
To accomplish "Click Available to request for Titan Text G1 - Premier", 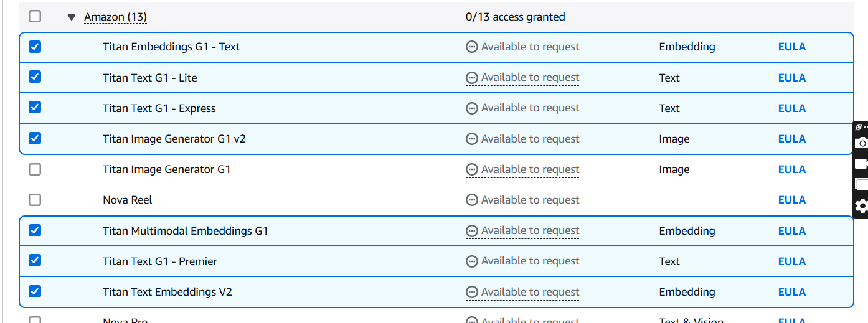I will tap(530, 261).
